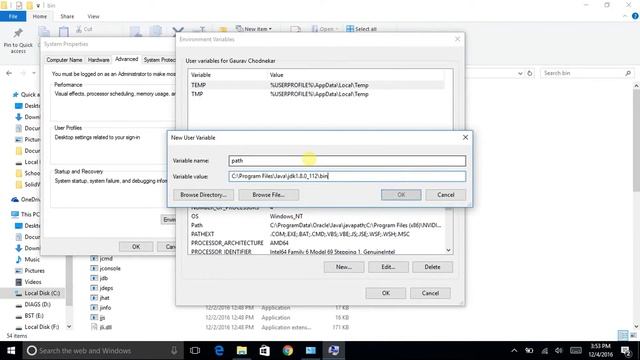Open Pictures under This PC

[30, 271]
